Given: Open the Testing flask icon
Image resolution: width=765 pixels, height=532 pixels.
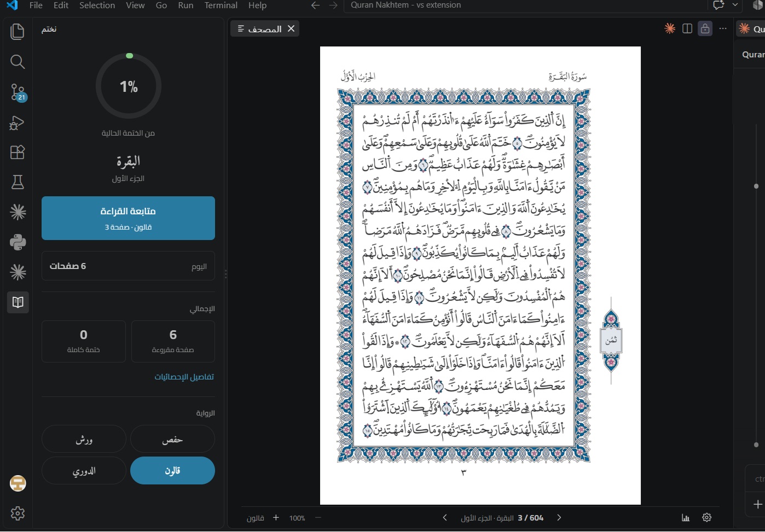Looking at the screenshot, I should 18,182.
